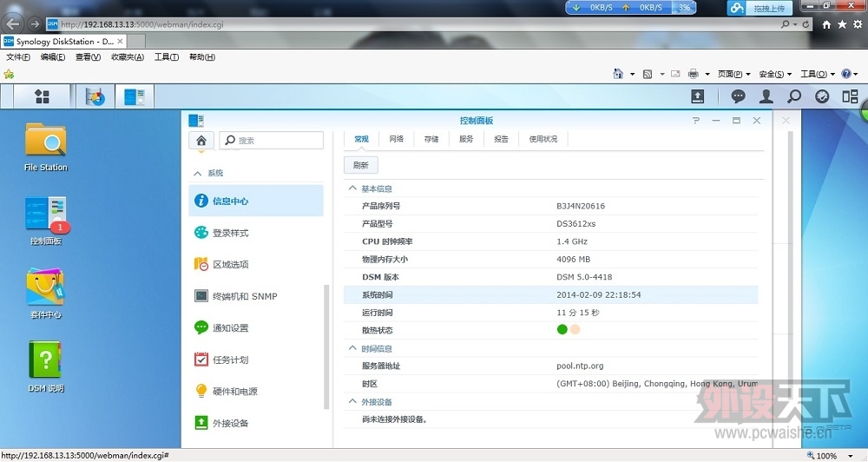Click IE home icon at top right
The height and width of the screenshot is (462, 868).
826,23
